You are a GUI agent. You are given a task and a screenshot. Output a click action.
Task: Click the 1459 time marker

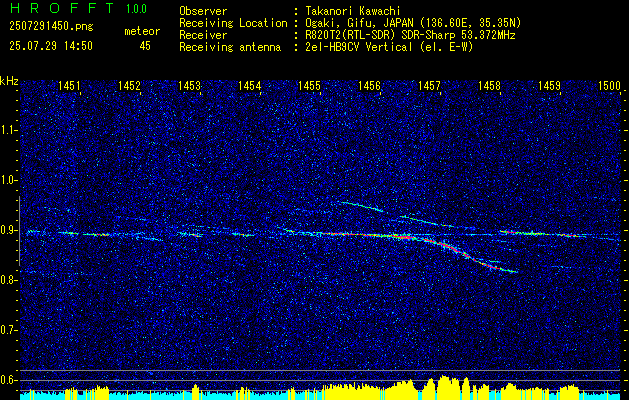pos(549,86)
